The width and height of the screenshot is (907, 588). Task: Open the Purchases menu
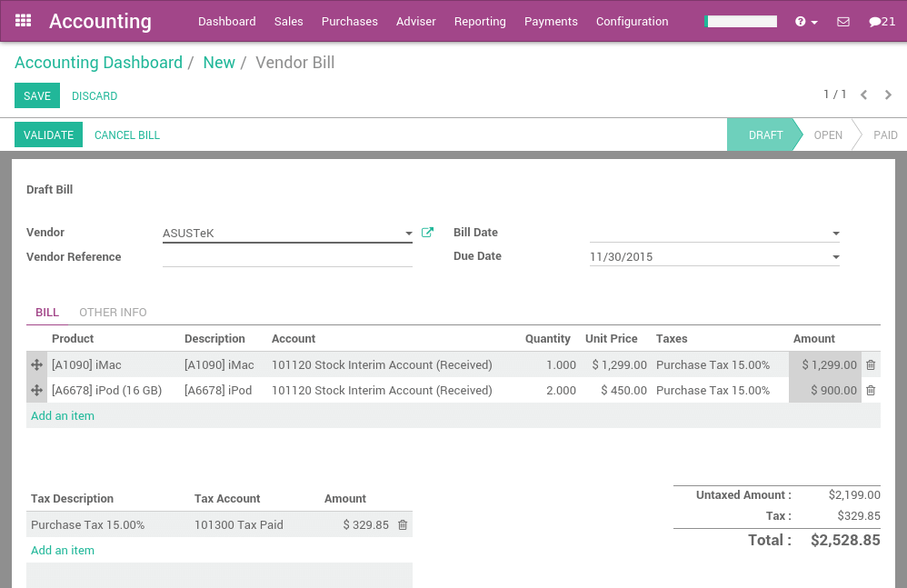coord(350,21)
